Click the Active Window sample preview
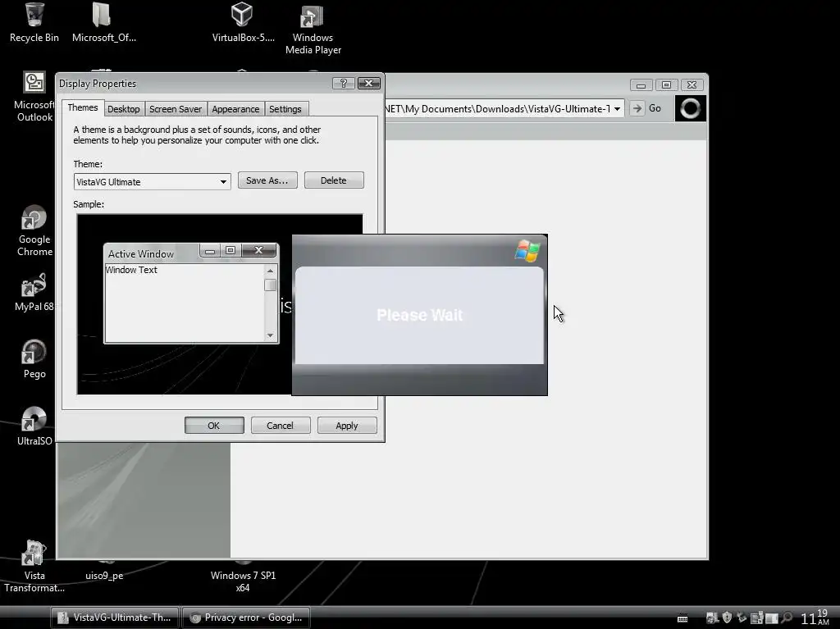The width and height of the screenshot is (840, 629). [x=191, y=293]
